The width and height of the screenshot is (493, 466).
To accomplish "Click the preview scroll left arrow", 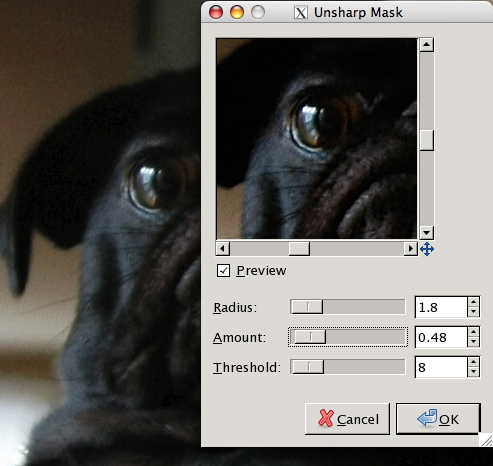I will click(223, 249).
